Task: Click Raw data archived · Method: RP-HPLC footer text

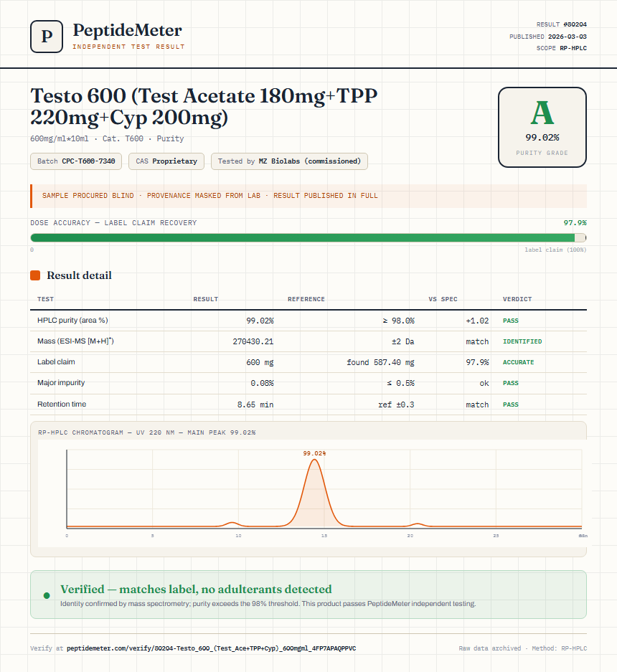Action: pos(523,648)
